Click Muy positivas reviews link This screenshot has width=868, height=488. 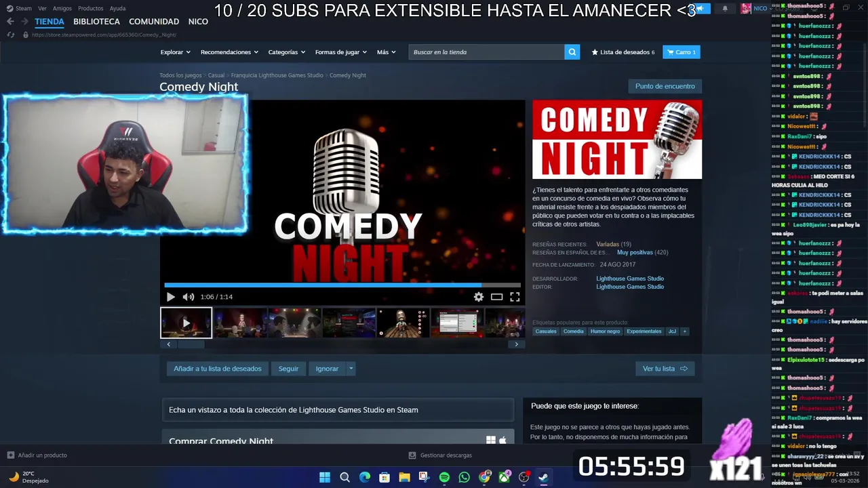point(635,252)
